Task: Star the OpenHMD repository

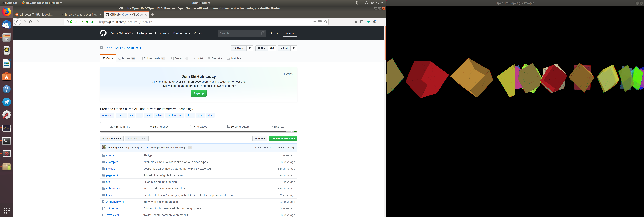Action: pyautogui.click(x=262, y=48)
